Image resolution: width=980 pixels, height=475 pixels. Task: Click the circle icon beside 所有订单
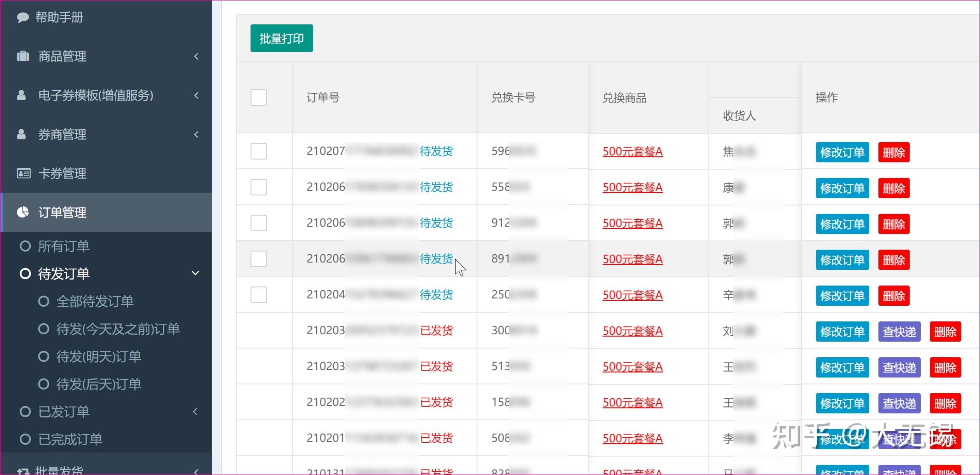tap(25, 246)
